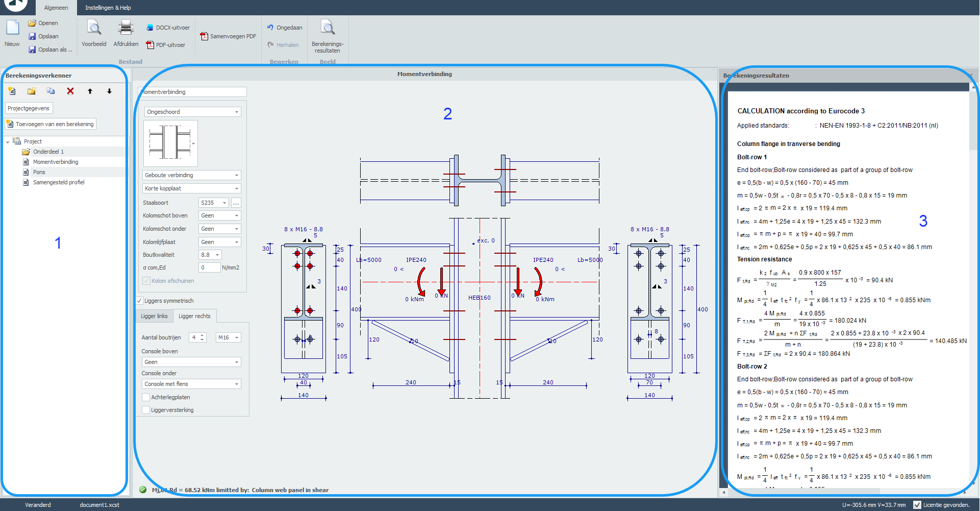
Task: Open the Ongeschoord dropdown
Action: tap(192, 112)
